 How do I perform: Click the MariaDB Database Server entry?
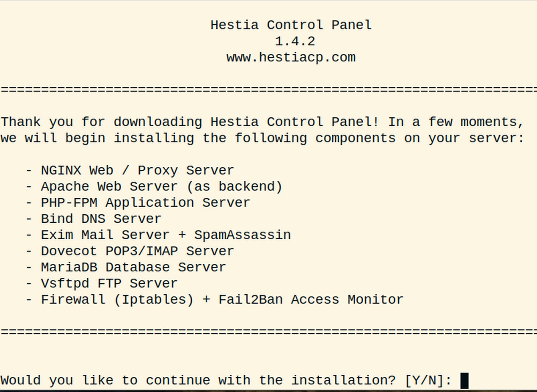pyautogui.click(x=126, y=267)
